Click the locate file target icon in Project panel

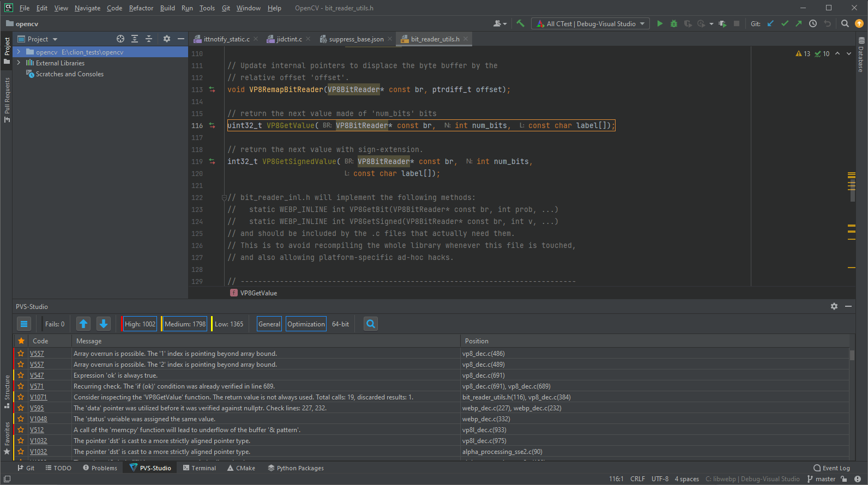pyautogui.click(x=120, y=39)
